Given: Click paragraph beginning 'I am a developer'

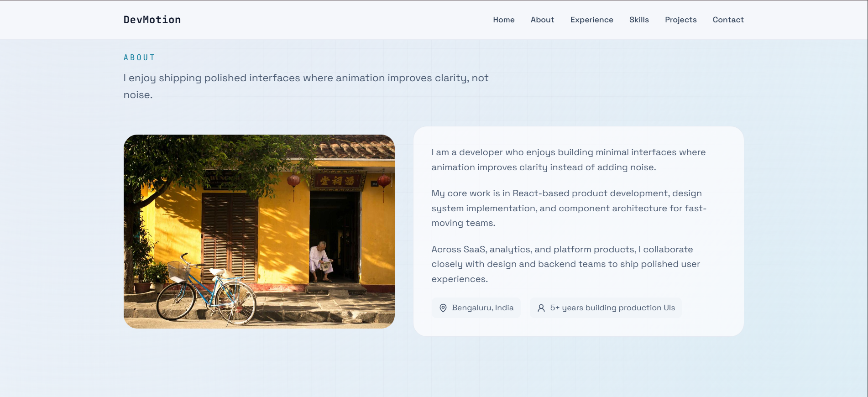Looking at the screenshot, I should 569,160.
